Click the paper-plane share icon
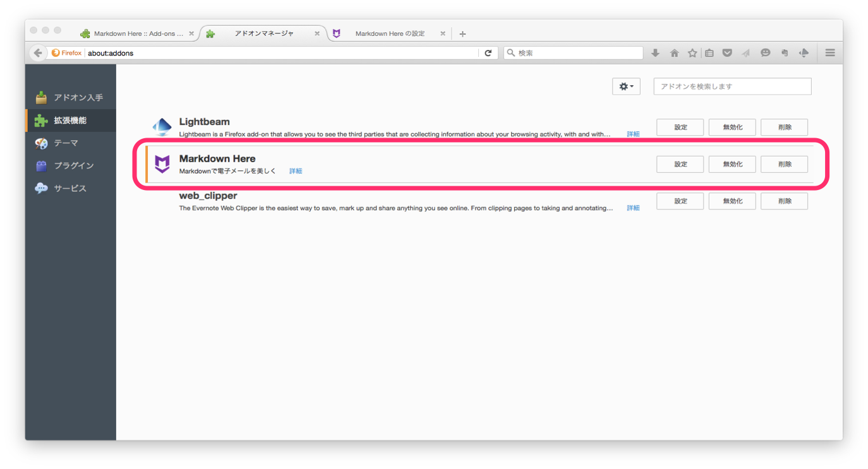This screenshot has height=469, width=868. pyautogui.click(x=746, y=53)
